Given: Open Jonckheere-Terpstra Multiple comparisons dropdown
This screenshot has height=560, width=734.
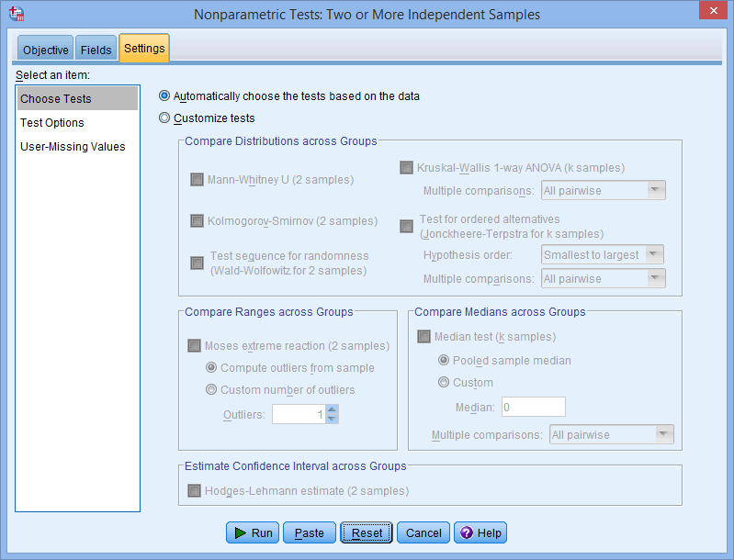Looking at the screenshot, I should point(604,278).
